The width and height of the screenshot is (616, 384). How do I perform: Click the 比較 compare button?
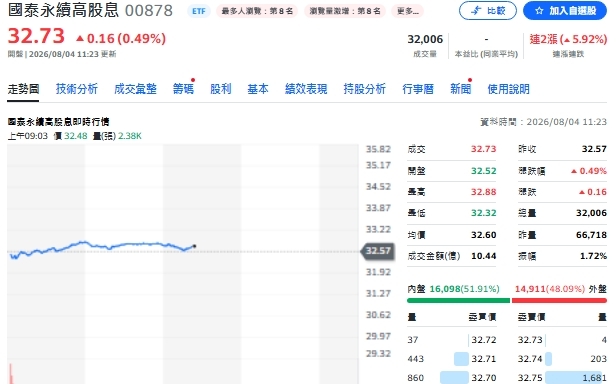488,11
